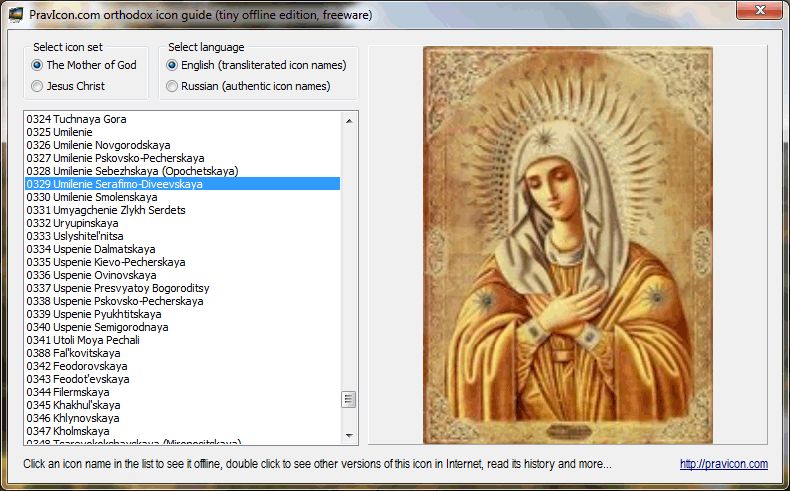Image resolution: width=790 pixels, height=491 pixels.
Task: Select 0336 Uspenie Ovinovskaya
Action: click(x=182, y=275)
